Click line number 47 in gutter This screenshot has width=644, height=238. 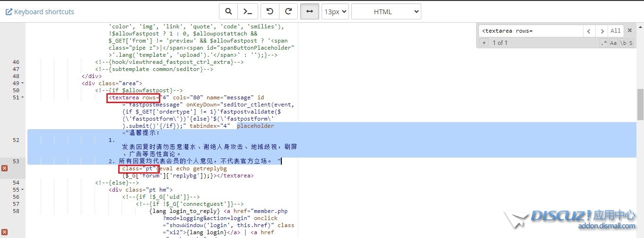coord(16,69)
